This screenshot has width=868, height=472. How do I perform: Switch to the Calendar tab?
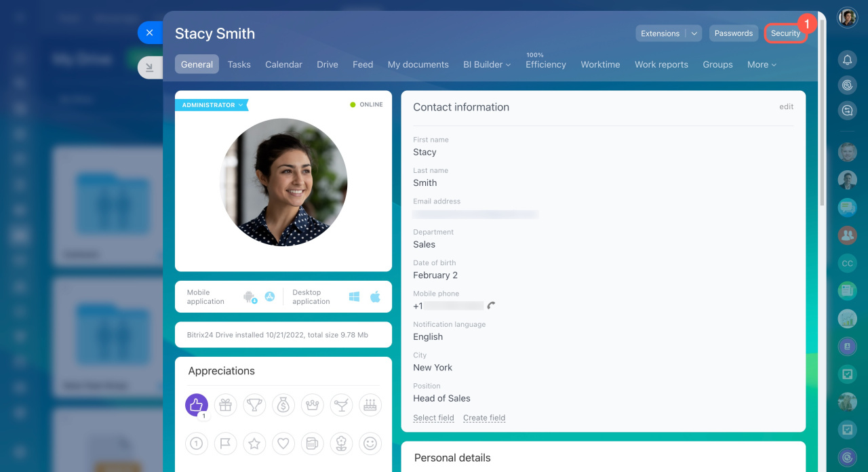[x=283, y=64]
